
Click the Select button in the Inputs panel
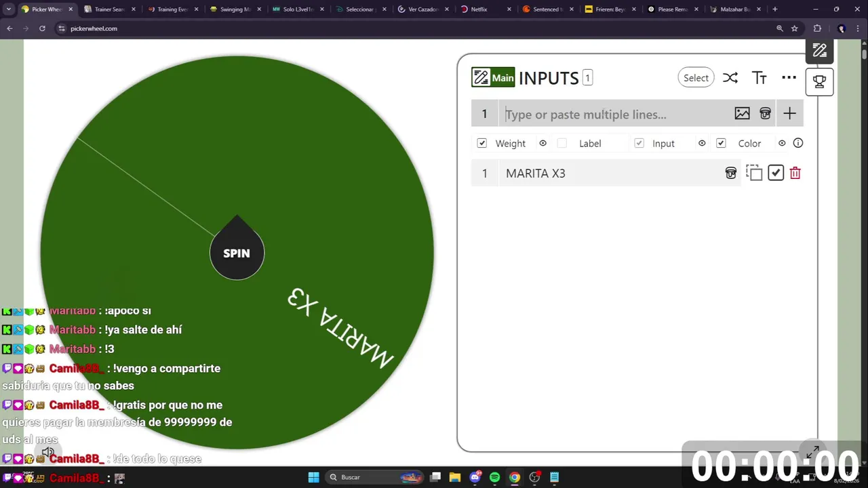tap(696, 78)
